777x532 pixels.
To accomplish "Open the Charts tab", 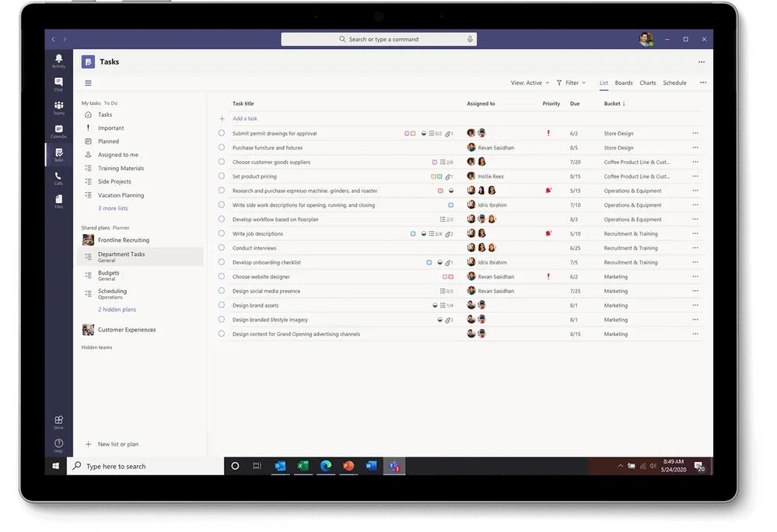I will click(648, 82).
